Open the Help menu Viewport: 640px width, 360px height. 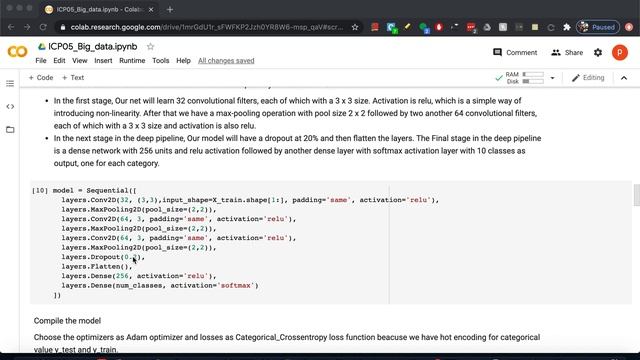183,60
